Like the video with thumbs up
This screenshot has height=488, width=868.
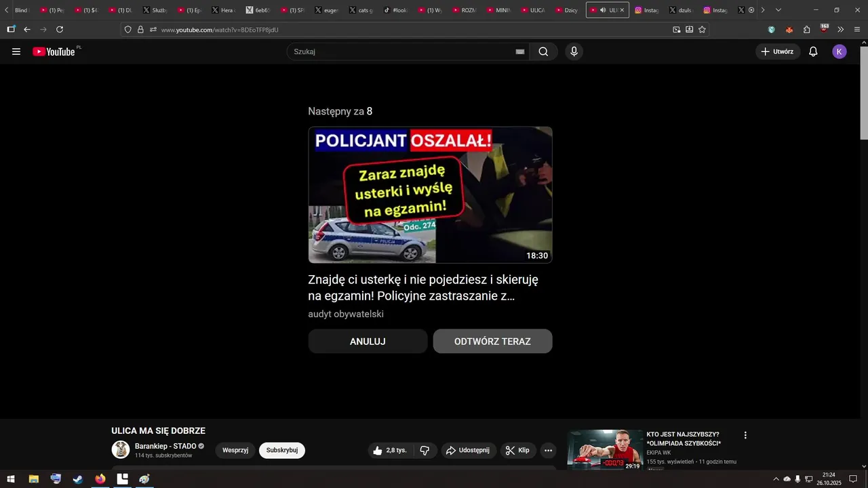click(390, 450)
